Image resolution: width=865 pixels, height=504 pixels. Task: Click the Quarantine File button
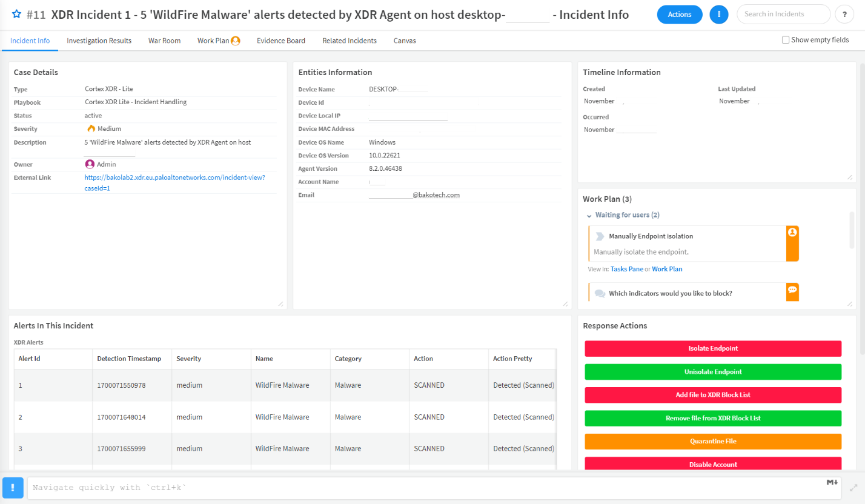(x=713, y=441)
